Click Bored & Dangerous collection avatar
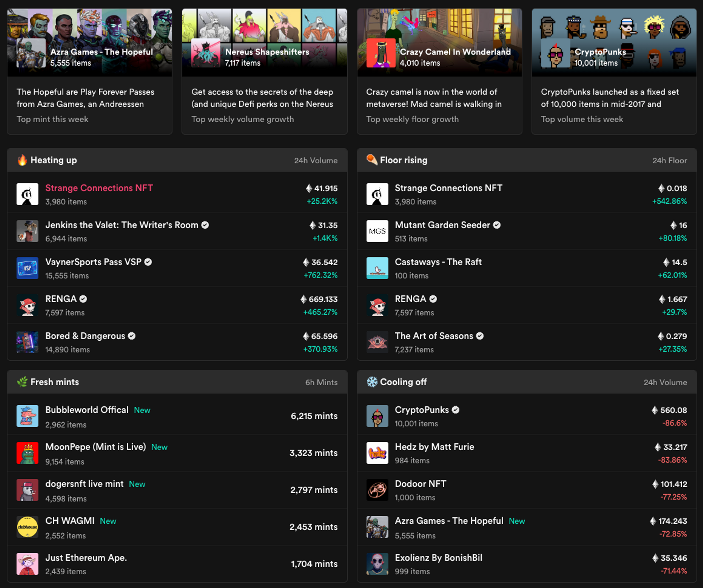703x588 pixels. [x=27, y=342]
